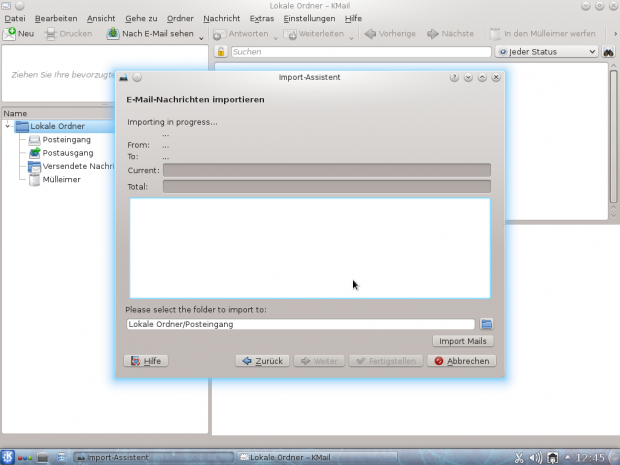Screen dimensions: 620x465
Task: Click the volume icon in system tray
Action: [535, 458]
